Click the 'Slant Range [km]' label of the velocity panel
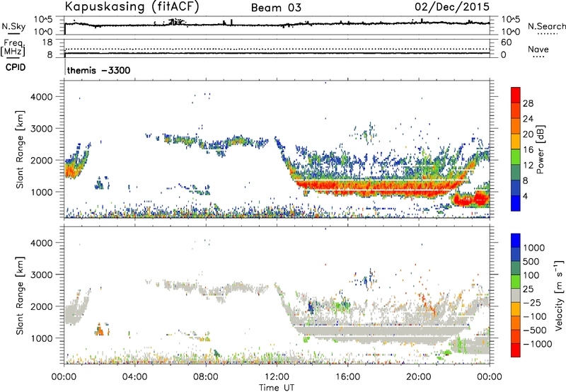The width and height of the screenshot is (566, 392). pos(20,295)
